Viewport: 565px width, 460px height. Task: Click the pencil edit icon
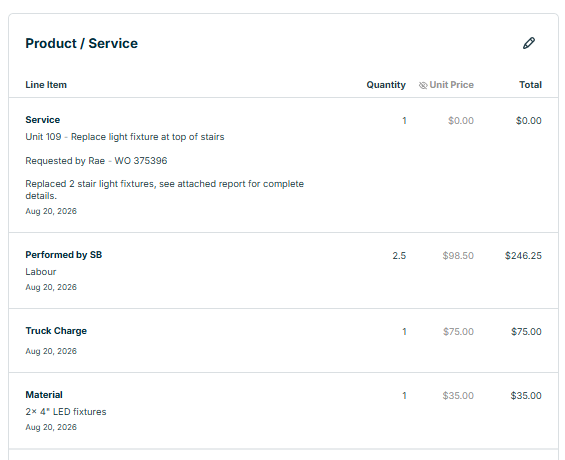[x=529, y=43]
